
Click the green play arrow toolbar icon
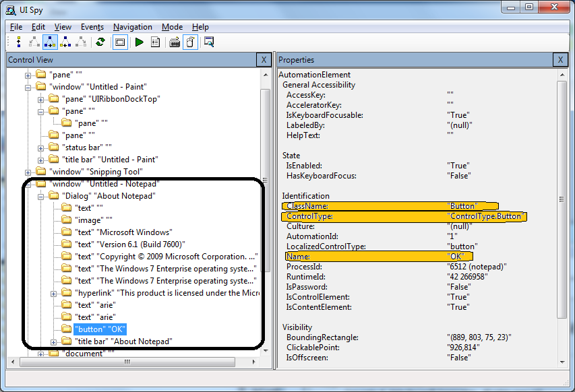[x=140, y=42]
